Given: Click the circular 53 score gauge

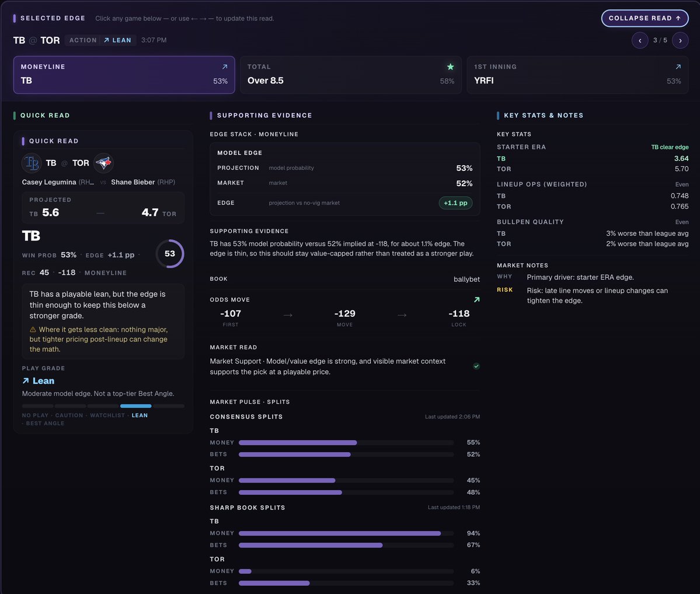Looking at the screenshot, I should pos(170,253).
